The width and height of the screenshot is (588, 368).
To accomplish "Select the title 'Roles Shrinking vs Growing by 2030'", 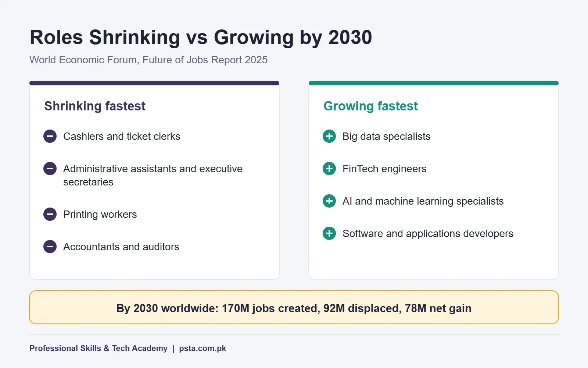I will coord(201,38).
